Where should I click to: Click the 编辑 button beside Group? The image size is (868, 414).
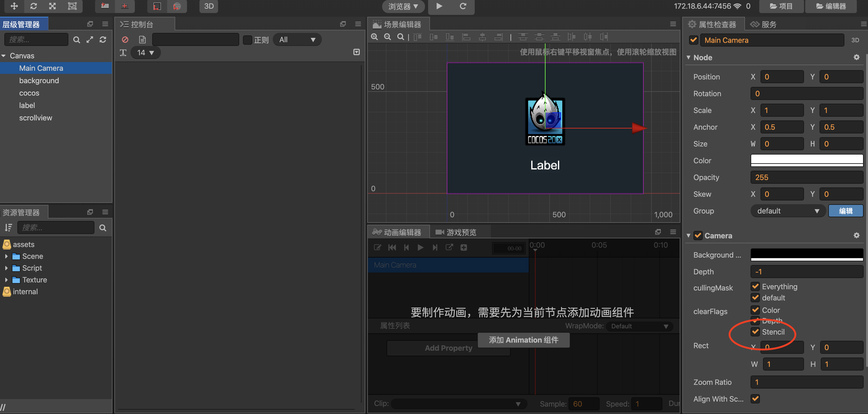point(845,211)
